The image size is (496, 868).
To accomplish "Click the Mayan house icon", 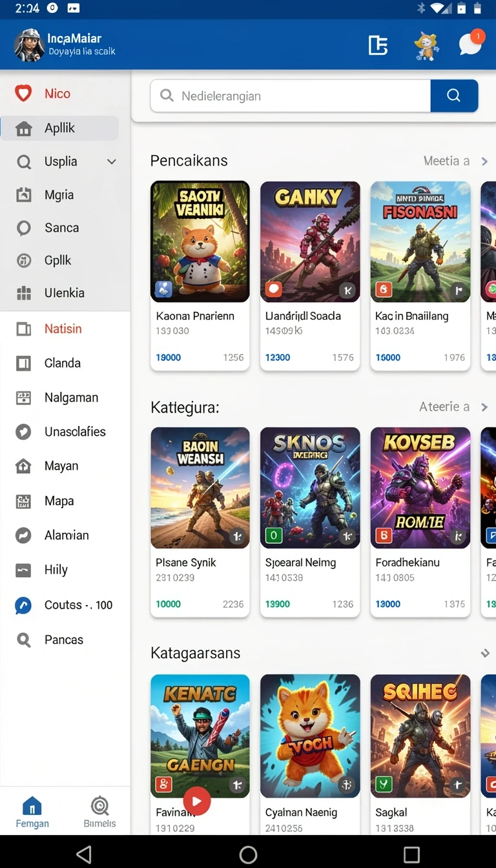I will 24,466.
